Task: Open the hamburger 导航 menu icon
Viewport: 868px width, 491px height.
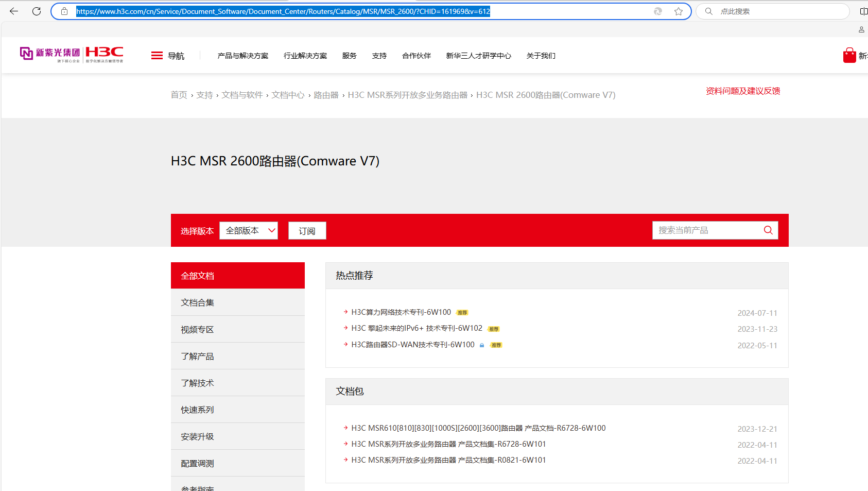Action: pyautogui.click(x=157, y=56)
